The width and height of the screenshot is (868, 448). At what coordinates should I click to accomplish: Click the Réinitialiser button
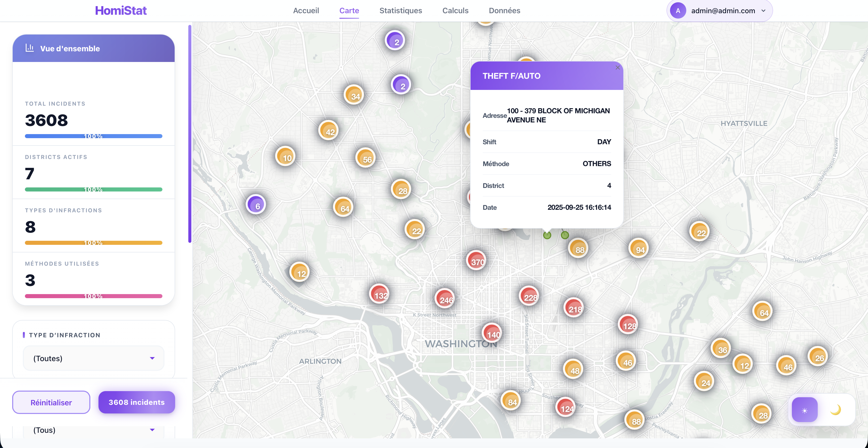[51, 403]
